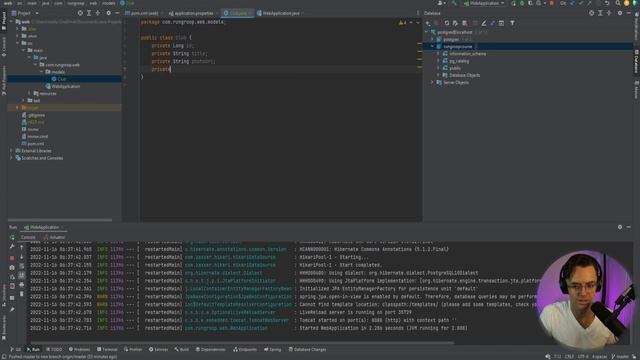Image resolution: width=640 pixels, height=360 pixels.
Task: Expand the postgres database node
Action: pyautogui.click(x=432, y=40)
